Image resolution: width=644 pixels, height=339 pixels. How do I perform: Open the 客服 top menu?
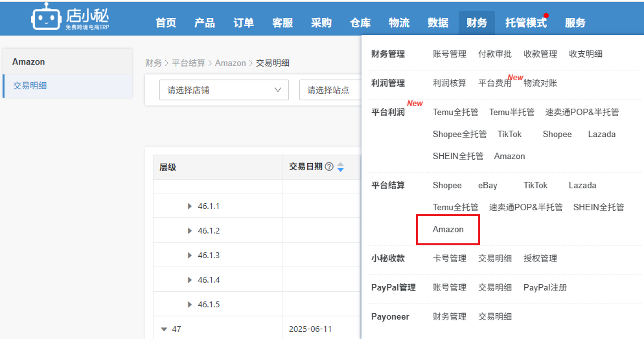(282, 23)
